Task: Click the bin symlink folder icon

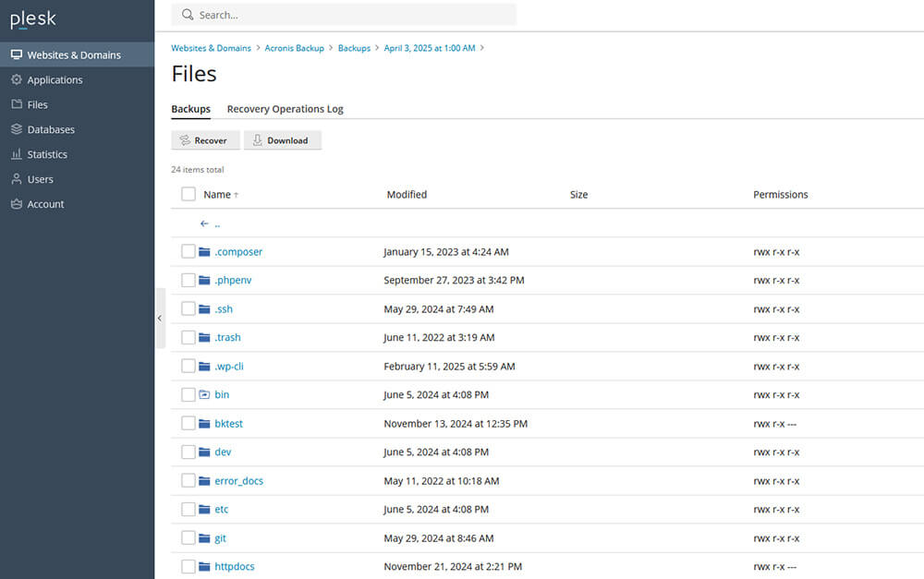Action: (204, 395)
